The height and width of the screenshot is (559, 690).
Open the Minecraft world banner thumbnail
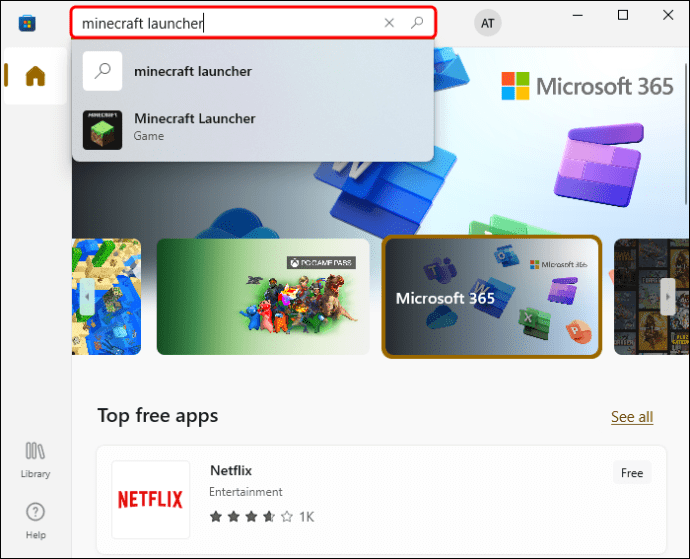tap(106, 297)
